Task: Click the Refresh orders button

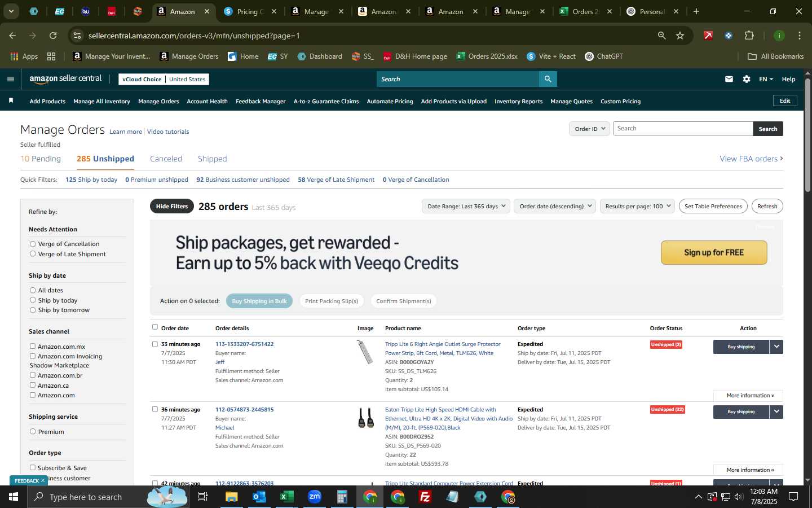Action: click(x=767, y=206)
